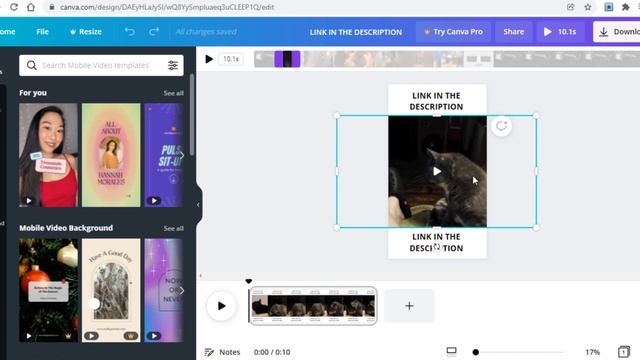The image size is (640, 360).
Task: Choose the purple Sit-up guide template
Action: pos(163,155)
